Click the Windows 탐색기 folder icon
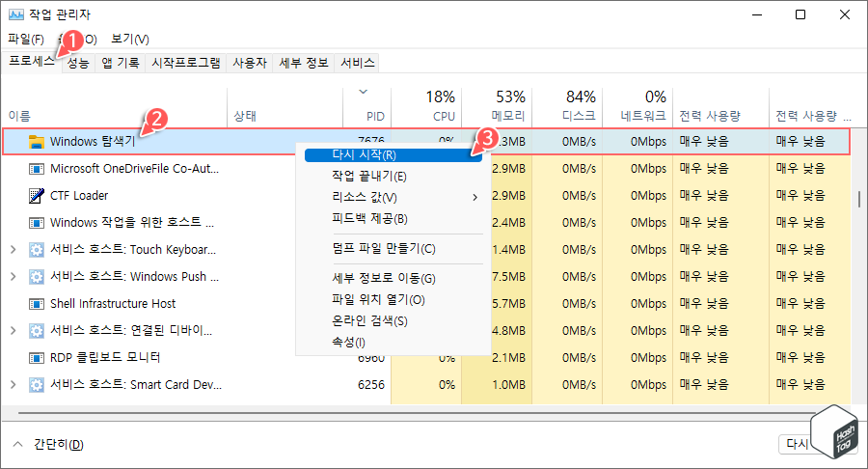Image resolution: width=868 pixels, height=469 pixels. 36,142
